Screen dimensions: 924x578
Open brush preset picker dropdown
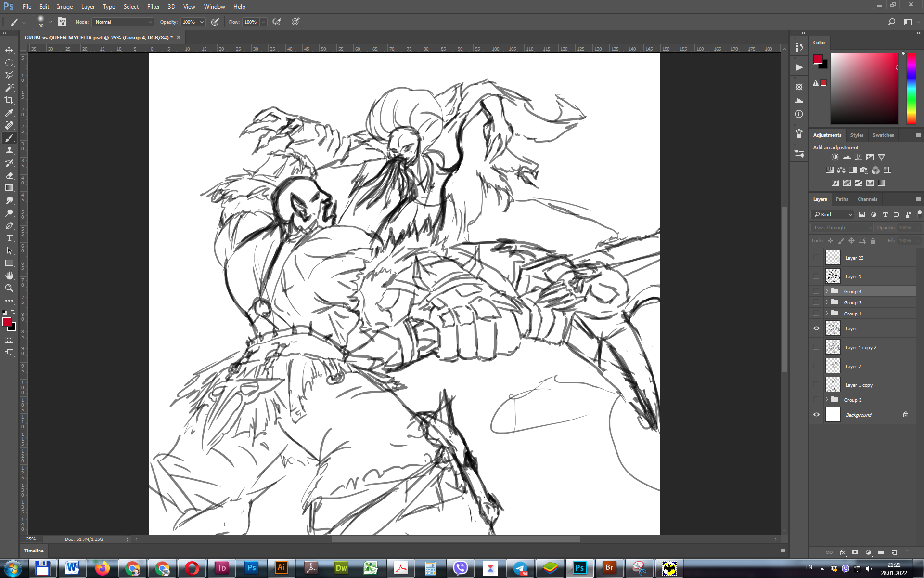50,22
